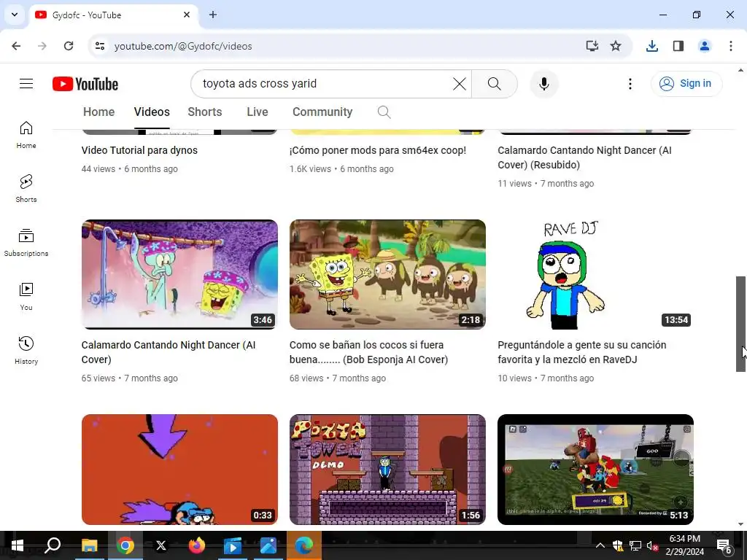Open Microsoft Edge from the taskbar
The image size is (747, 560).
(x=304, y=545)
